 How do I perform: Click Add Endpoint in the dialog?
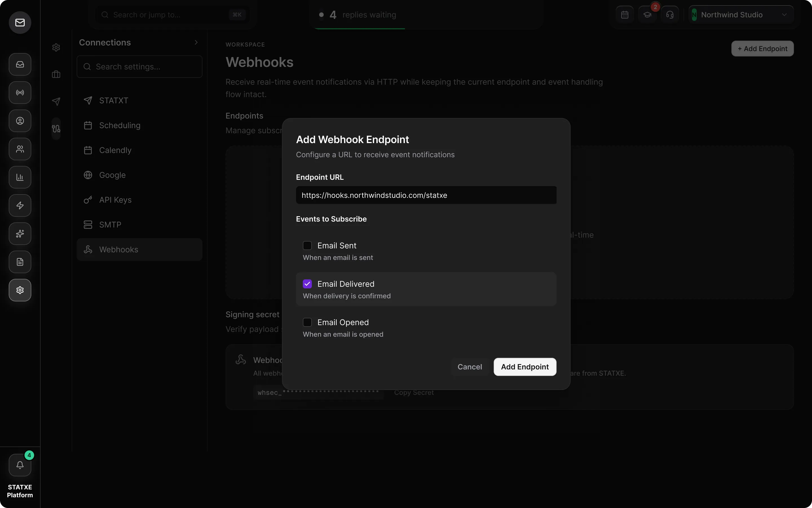tap(525, 367)
